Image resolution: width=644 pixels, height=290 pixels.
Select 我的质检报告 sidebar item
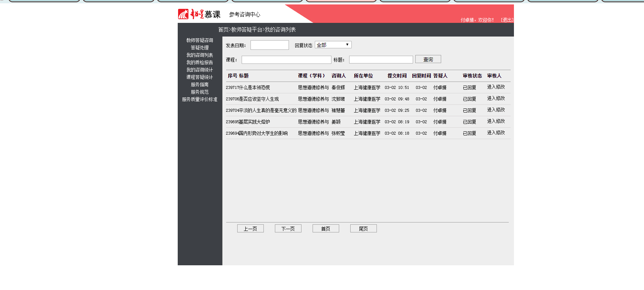[x=200, y=62]
